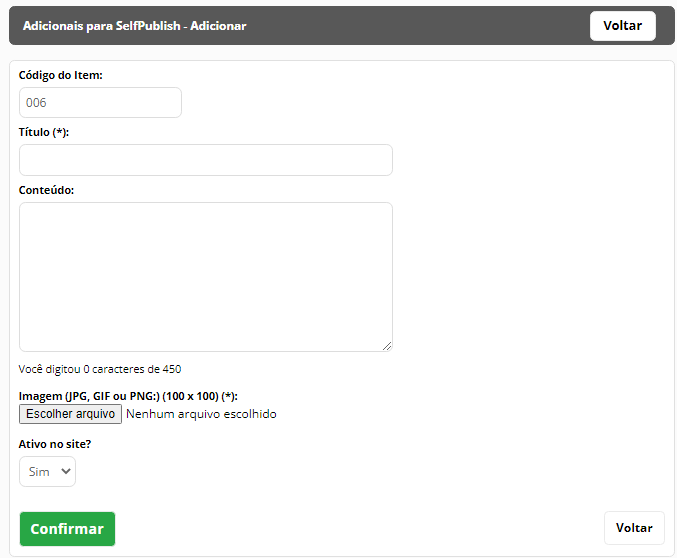The height and width of the screenshot is (558, 677).
Task: Click the header title Adicionais para SelfPublish - Adicionar
Action: 135,26
